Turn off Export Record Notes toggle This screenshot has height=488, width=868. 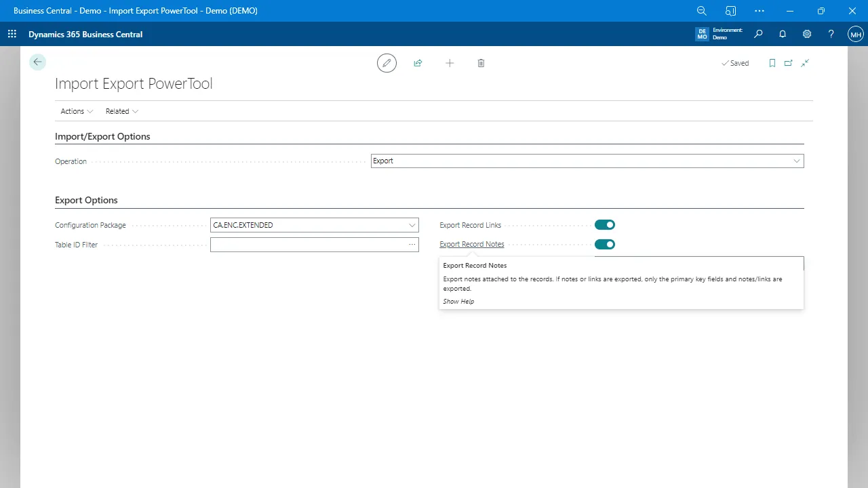click(x=605, y=245)
